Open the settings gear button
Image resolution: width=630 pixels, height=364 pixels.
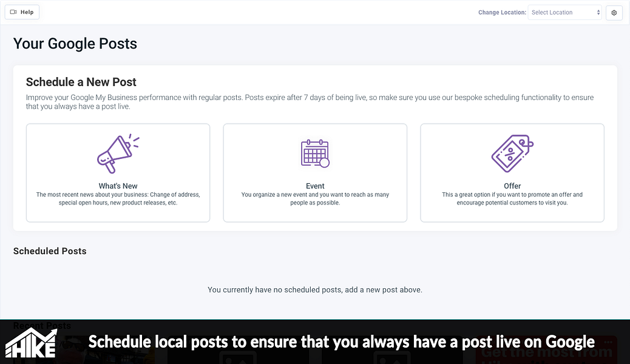coord(614,13)
